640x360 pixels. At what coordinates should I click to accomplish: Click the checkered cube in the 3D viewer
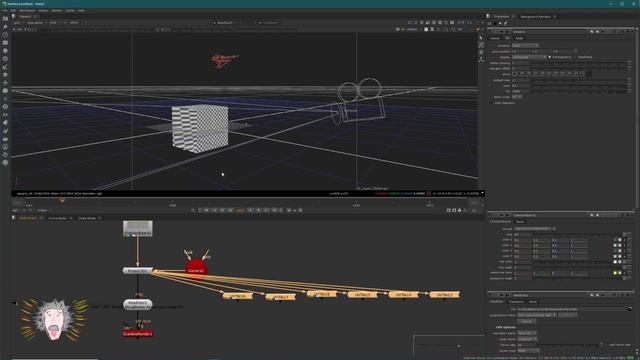point(200,129)
